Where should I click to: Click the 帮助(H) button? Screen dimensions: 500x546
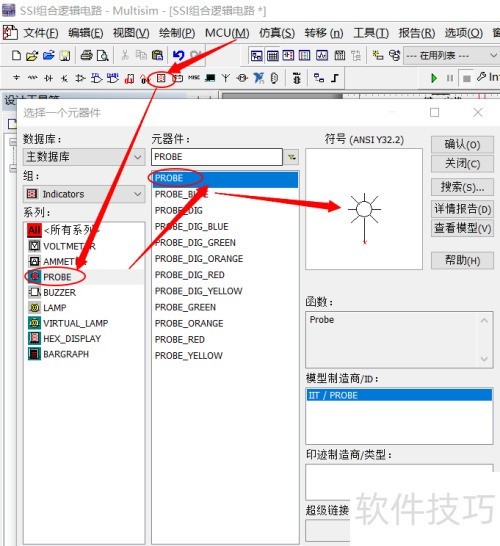tap(462, 260)
